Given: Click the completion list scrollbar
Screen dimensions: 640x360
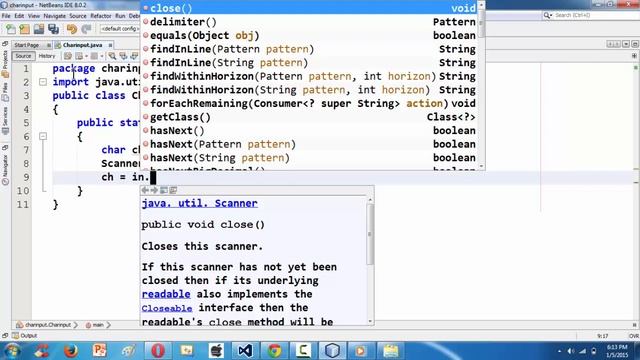Looking at the screenshot, I should tap(482, 23).
